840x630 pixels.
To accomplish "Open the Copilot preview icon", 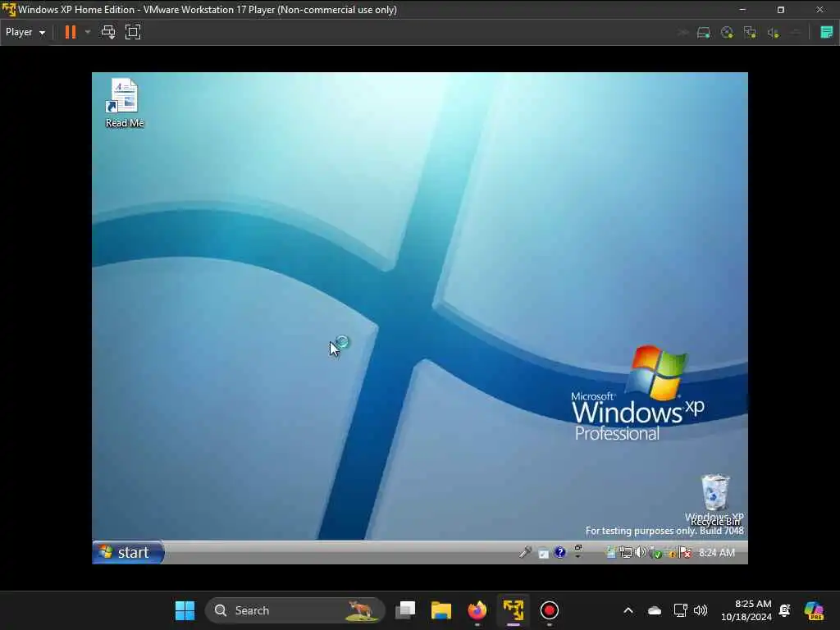I will click(815, 610).
